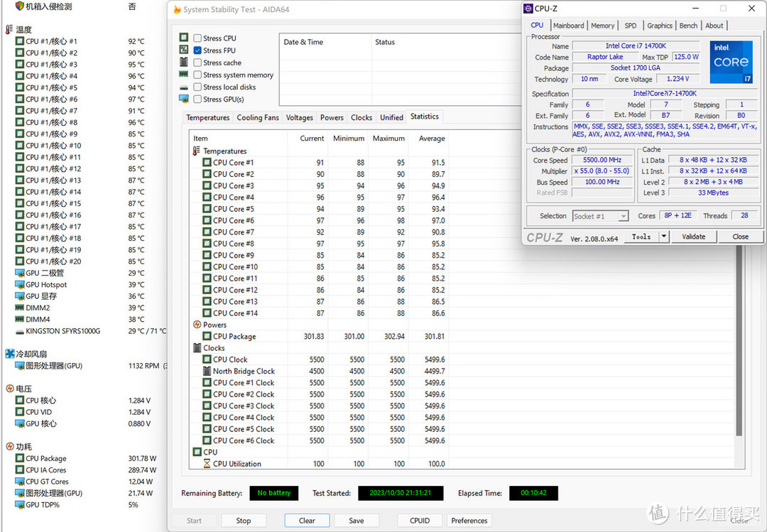The width and height of the screenshot is (767, 532).
Task: Enable the Stress system memory checkbox
Action: pos(197,75)
